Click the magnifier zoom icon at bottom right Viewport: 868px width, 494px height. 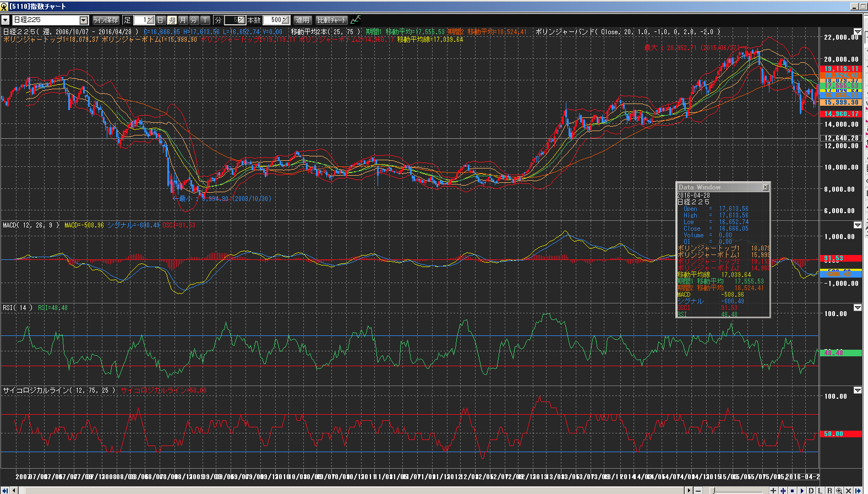[x=839, y=490]
